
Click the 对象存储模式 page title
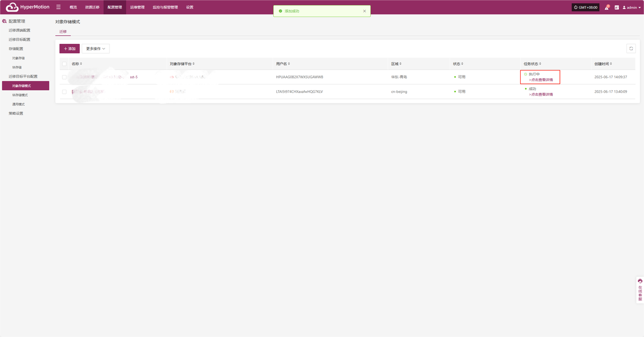tap(67, 22)
